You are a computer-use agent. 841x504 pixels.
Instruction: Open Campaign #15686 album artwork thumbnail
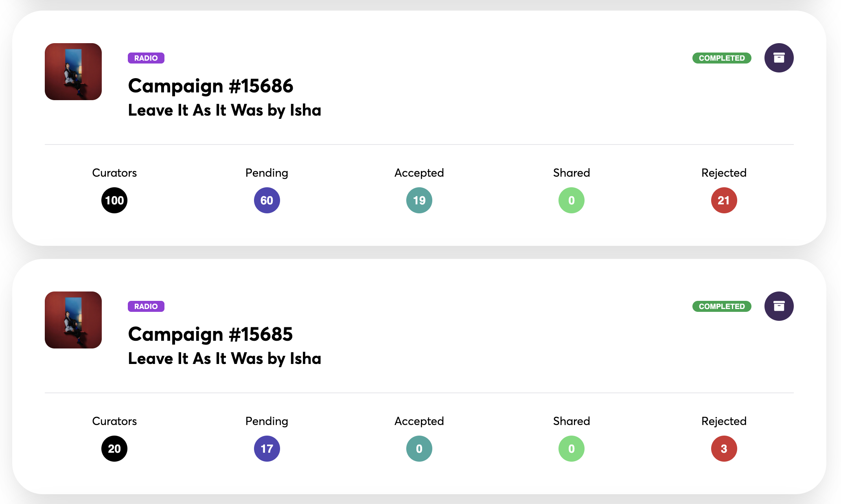tap(73, 72)
